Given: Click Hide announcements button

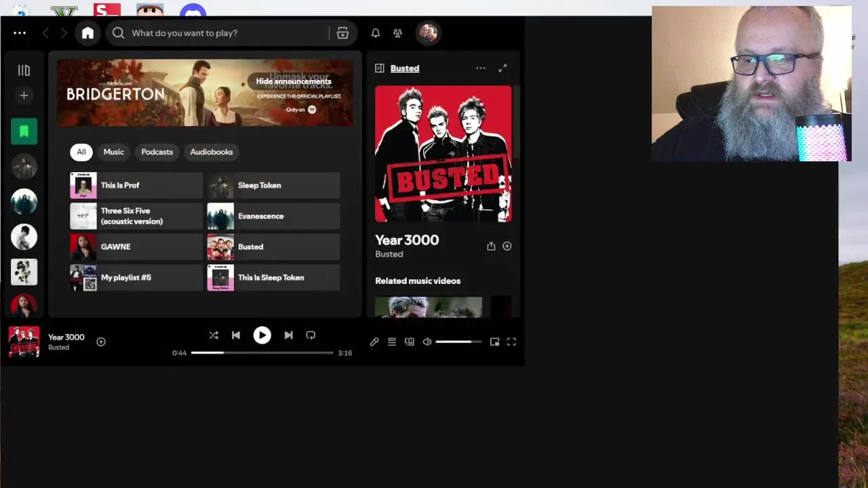Looking at the screenshot, I should pyautogui.click(x=294, y=81).
